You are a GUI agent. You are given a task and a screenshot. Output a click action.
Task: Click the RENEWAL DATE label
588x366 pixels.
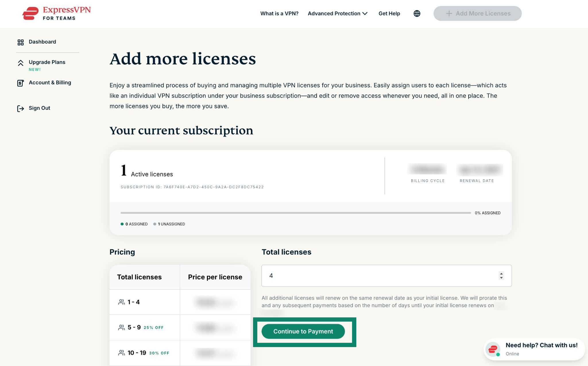point(477,181)
